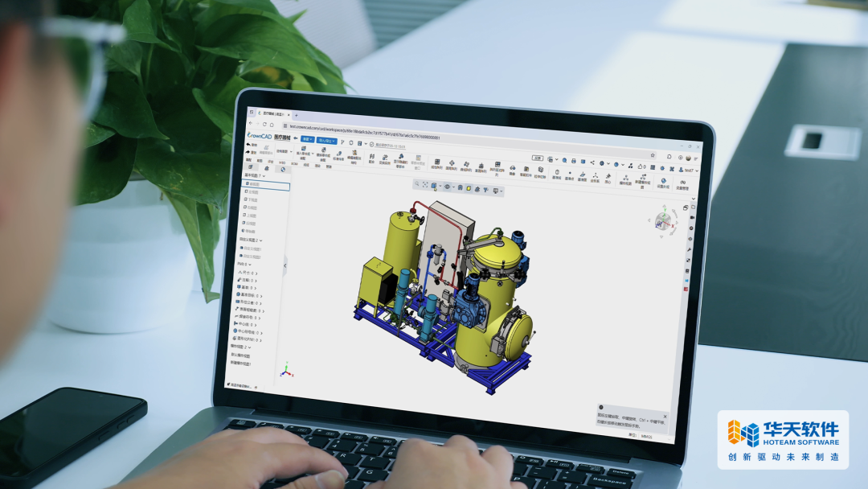Expand the 中心符号线: 0 tree item

point(260,332)
